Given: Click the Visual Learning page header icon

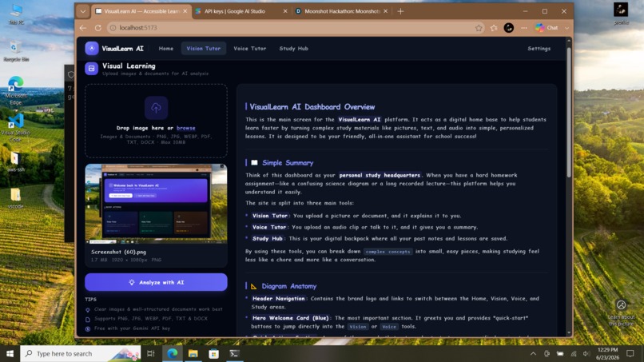Looking at the screenshot, I should (x=91, y=69).
